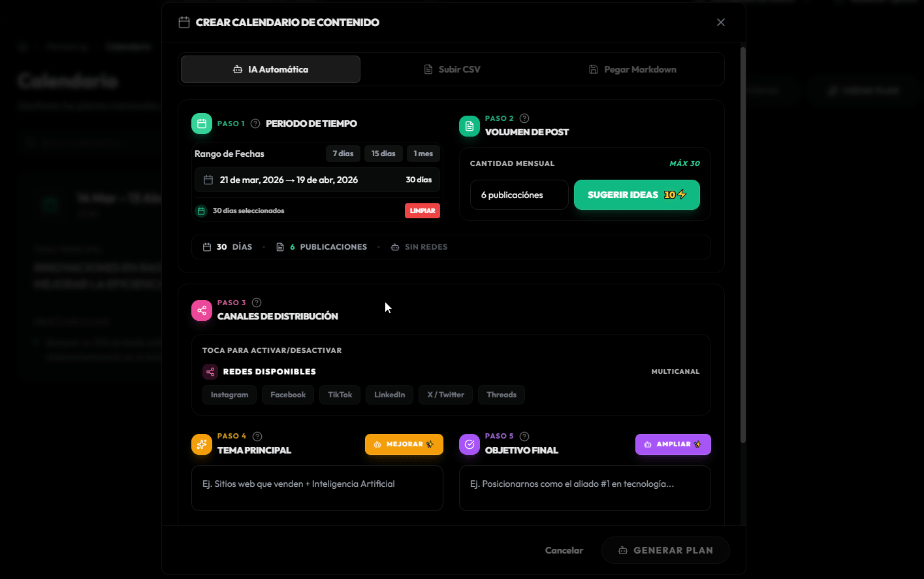Click the Paso 2 document step icon
The width and height of the screenshot is (924, 579).
coord(469,125)
